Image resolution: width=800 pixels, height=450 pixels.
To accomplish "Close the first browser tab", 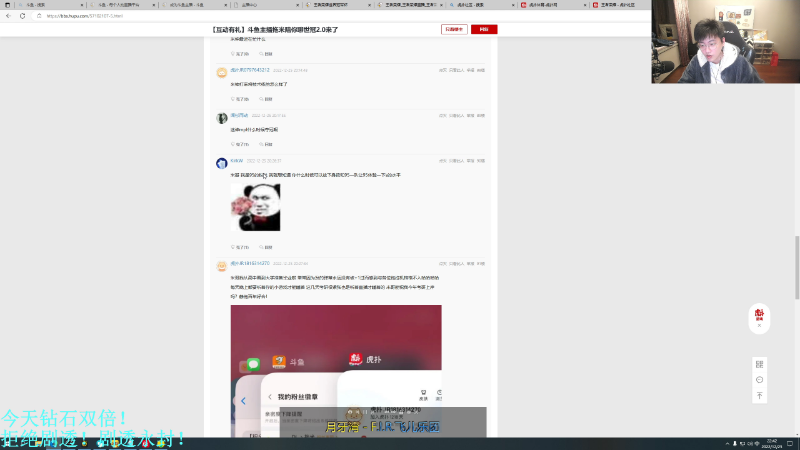I will pyautogui.click(x=82, y=5).
